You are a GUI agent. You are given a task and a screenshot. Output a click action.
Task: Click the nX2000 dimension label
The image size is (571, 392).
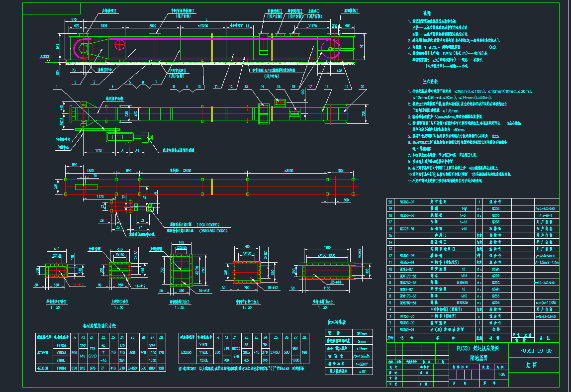tap(203, 26)
